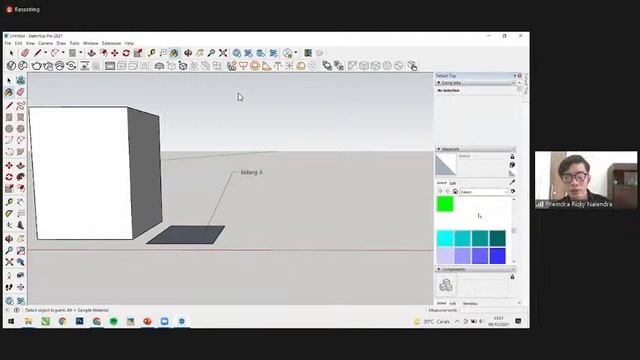Select the Eraser tool in top toolbar

click(x=25, y=53)
